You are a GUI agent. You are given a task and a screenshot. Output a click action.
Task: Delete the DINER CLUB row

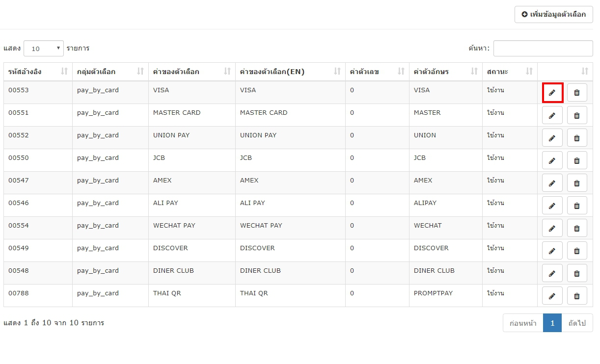[x=577, y=273]
